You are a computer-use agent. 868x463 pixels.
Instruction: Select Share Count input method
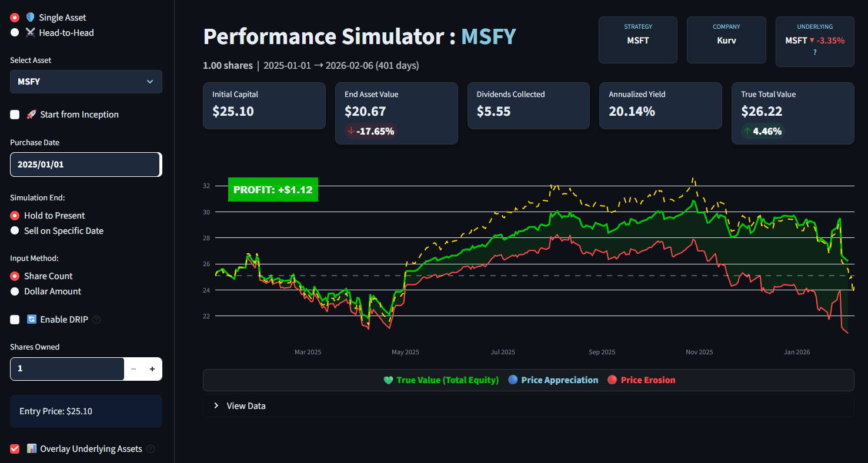pos(15,276)
